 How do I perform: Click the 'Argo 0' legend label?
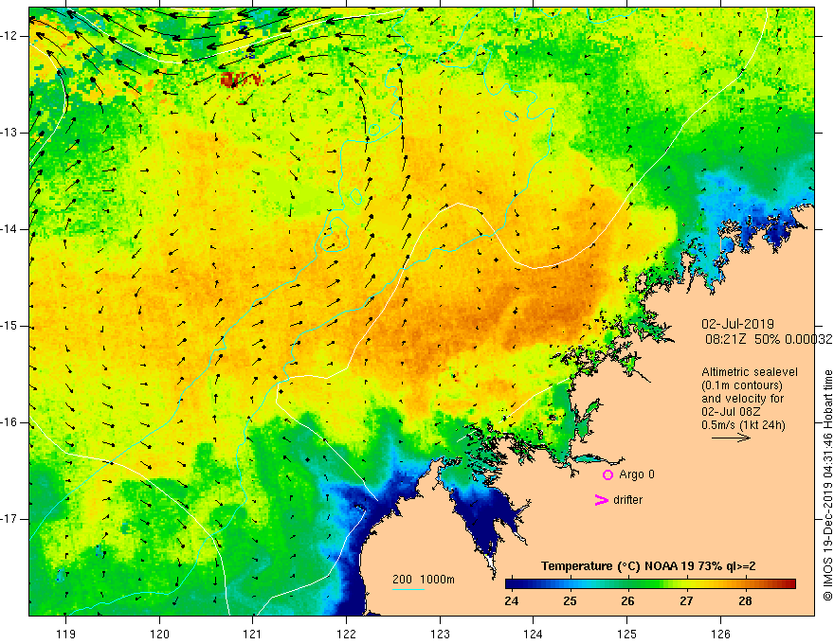637,474
